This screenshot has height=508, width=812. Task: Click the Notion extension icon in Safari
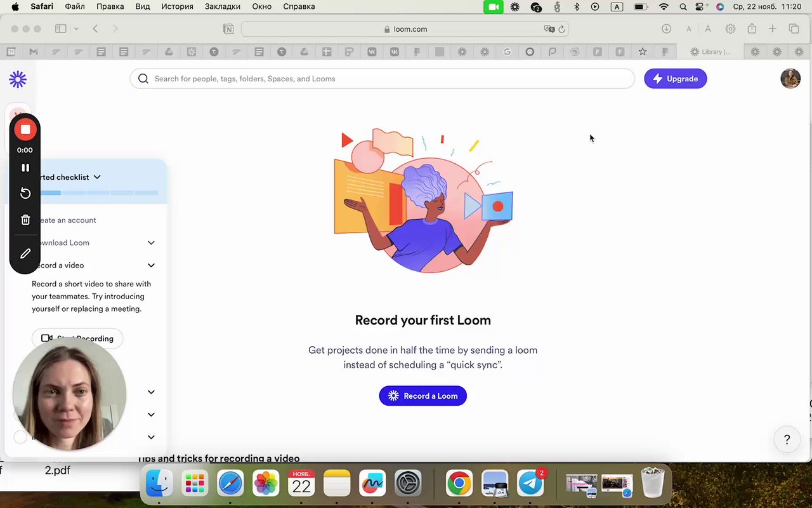click(x=228, y=29)
